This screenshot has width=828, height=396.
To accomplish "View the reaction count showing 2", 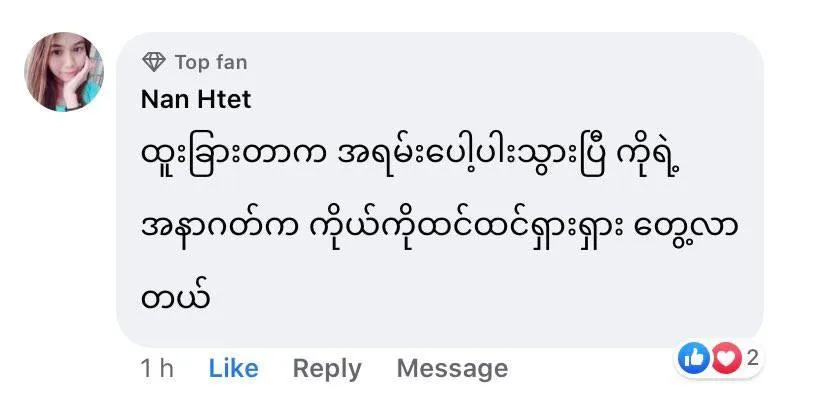I will 752,359.
